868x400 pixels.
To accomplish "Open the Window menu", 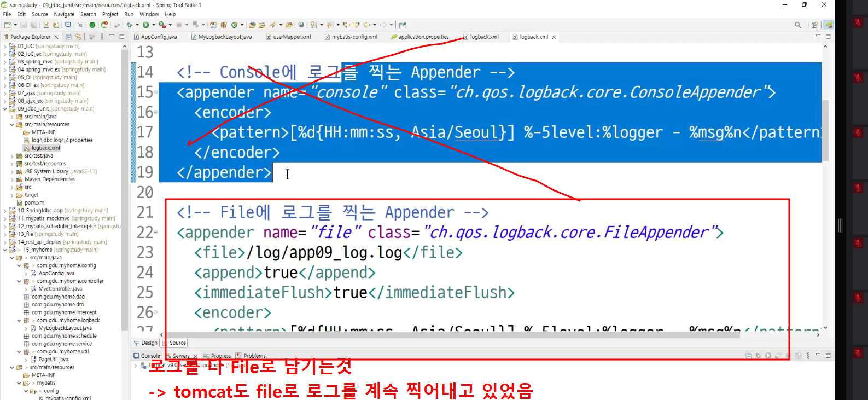I will click(x=149, y=14).
